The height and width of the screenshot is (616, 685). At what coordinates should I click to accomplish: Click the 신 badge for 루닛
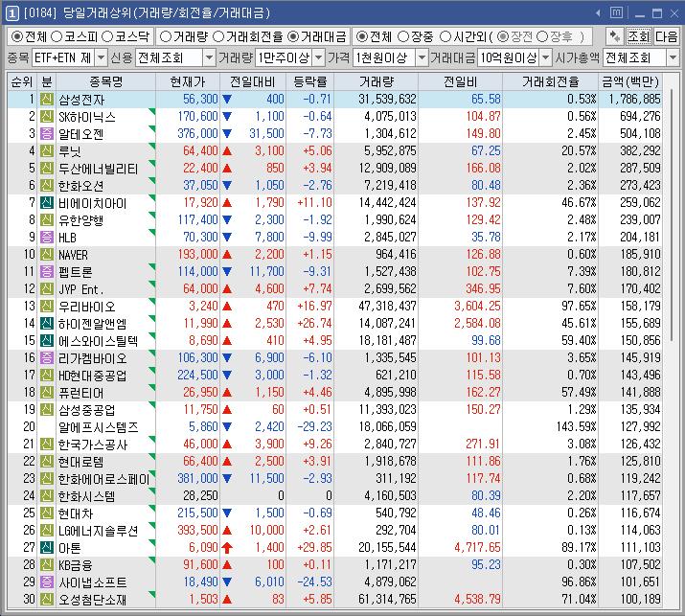click(x=46, y=151)
